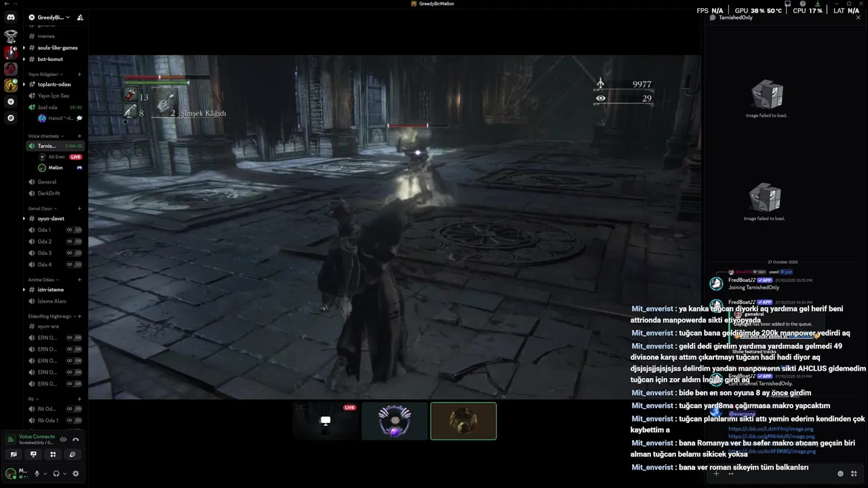Join the DarkDrift voice channel

pos(54,193)
